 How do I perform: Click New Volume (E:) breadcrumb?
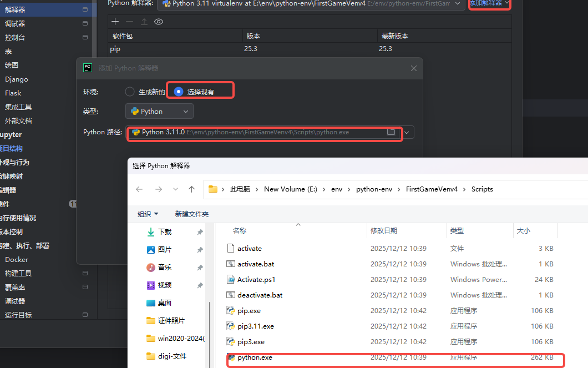click(291, 189)
